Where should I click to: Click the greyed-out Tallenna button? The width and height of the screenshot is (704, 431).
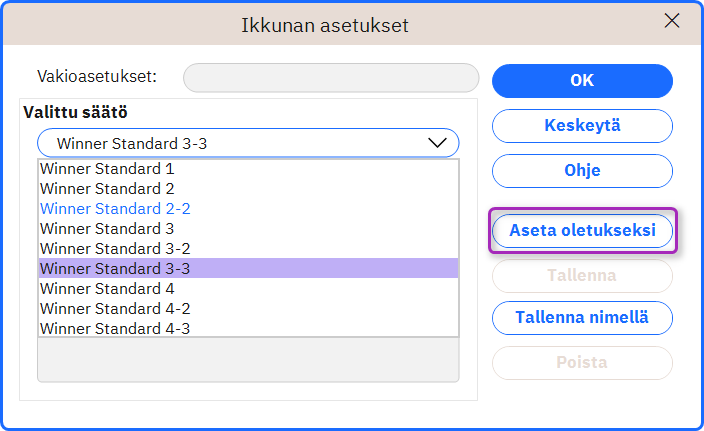(x=582, y=276)
